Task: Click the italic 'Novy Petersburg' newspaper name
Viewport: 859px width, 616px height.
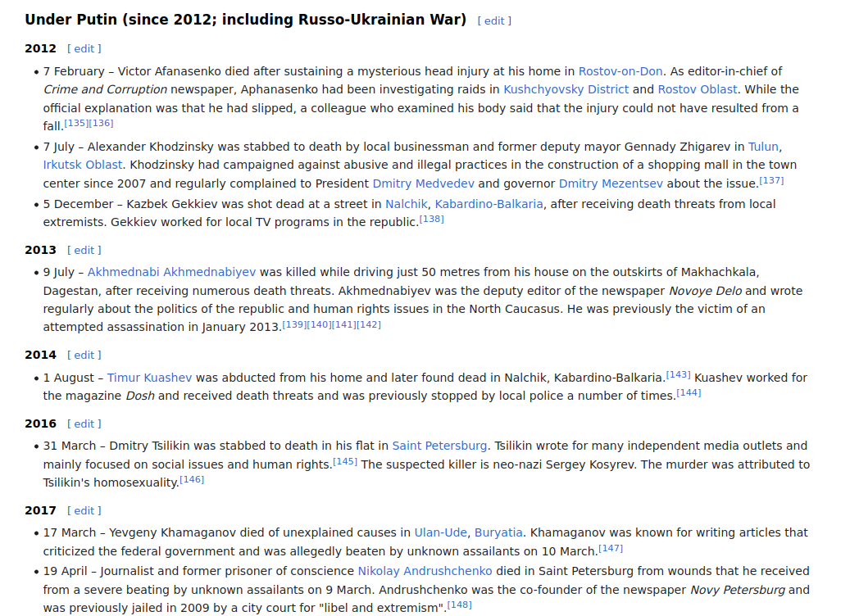Action: 738,590
